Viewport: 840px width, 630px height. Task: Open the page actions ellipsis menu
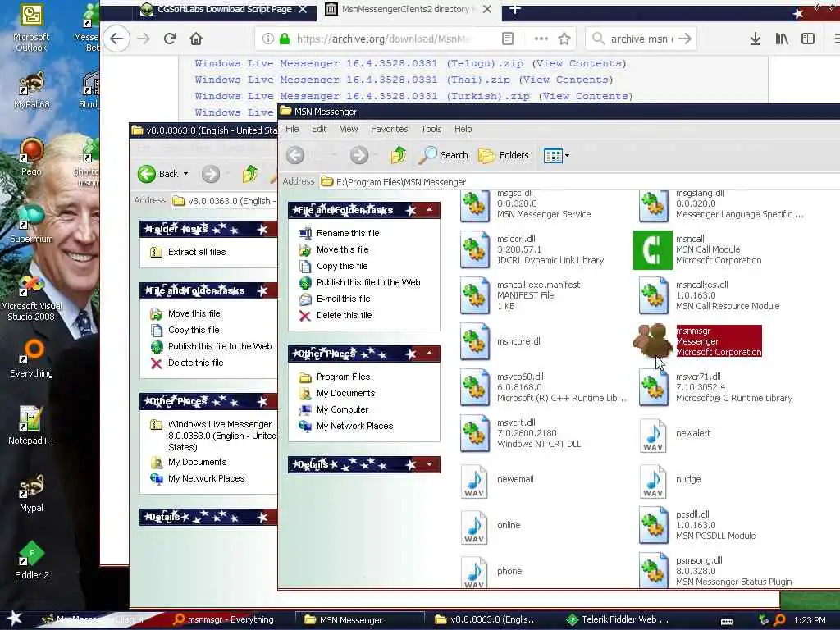[x=541, y=39]
